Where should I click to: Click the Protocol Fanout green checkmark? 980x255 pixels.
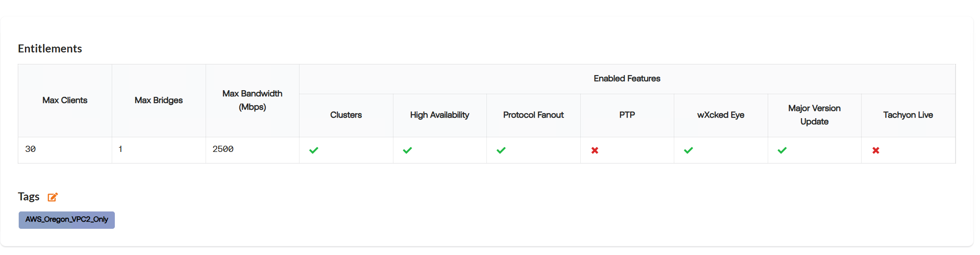(x=501, y=150)
